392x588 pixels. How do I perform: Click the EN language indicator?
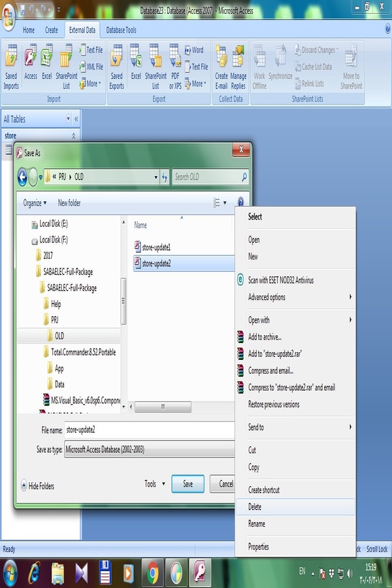click(302, 571)
